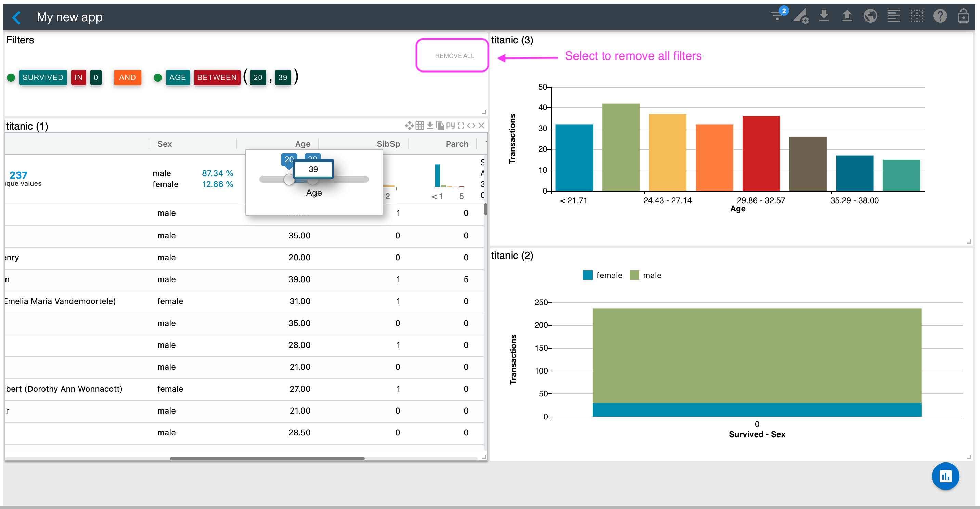This screenshot has width=980, height=509.
Task: Click the REMOVE ALL filters button
Action: tap(454, 56)
